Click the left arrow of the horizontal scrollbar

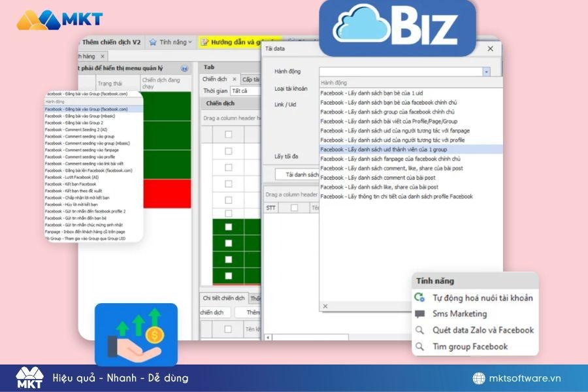coord(268,337)
